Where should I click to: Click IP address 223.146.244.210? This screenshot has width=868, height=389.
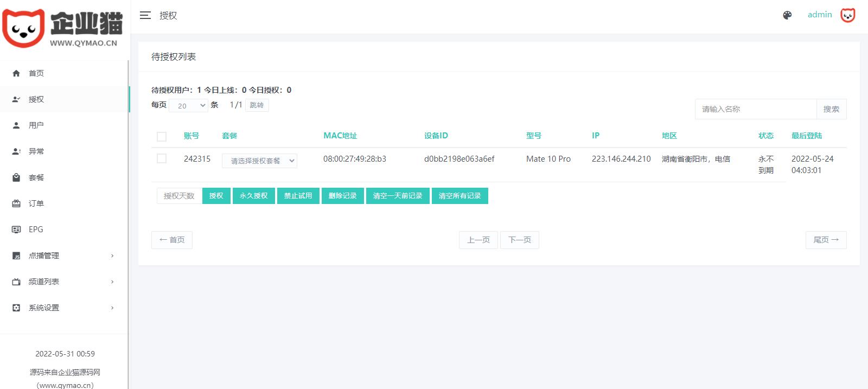point(621,159)
